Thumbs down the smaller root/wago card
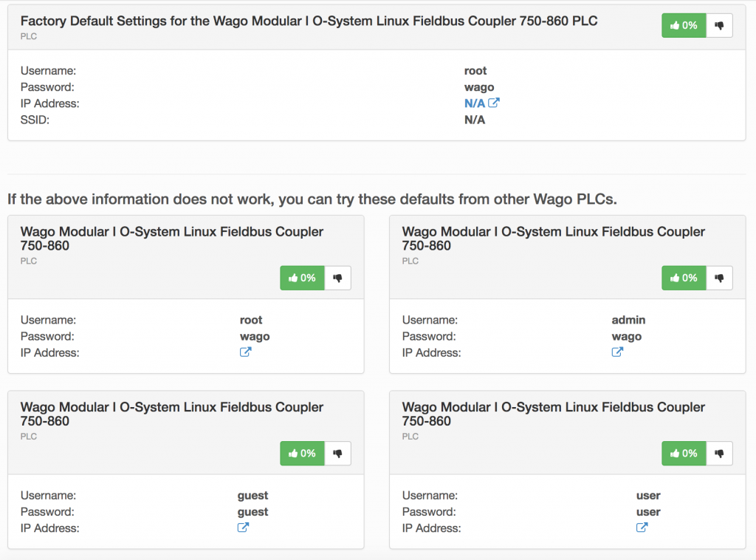The width and height of the screenshot is (756, 560). [x=338, y=278]
